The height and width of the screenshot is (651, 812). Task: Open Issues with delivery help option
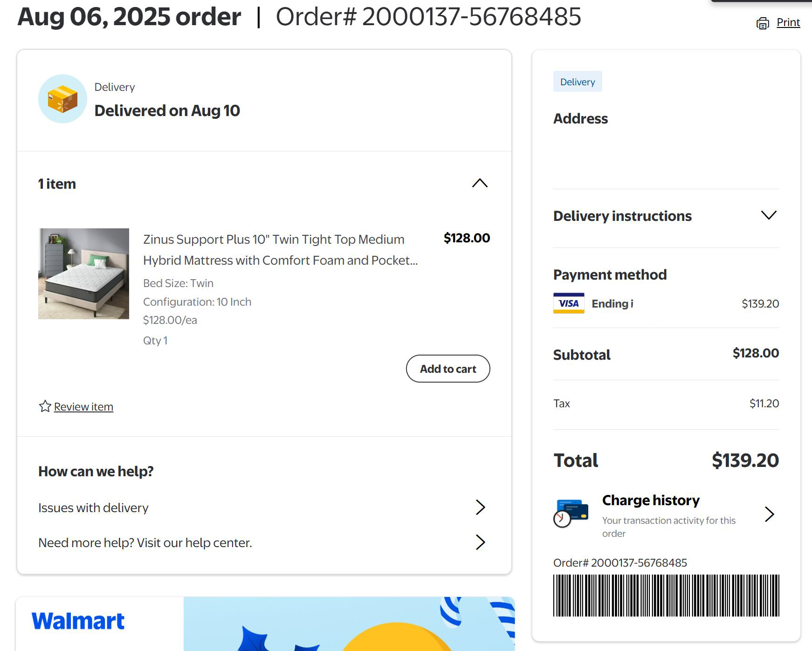tap(93, 507)
